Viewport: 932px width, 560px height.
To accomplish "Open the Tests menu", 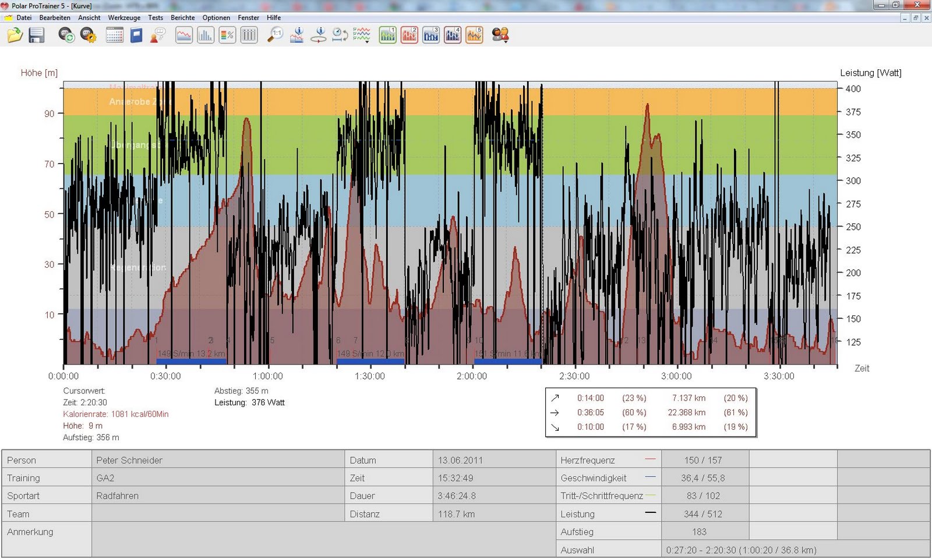I will point(156,18).
